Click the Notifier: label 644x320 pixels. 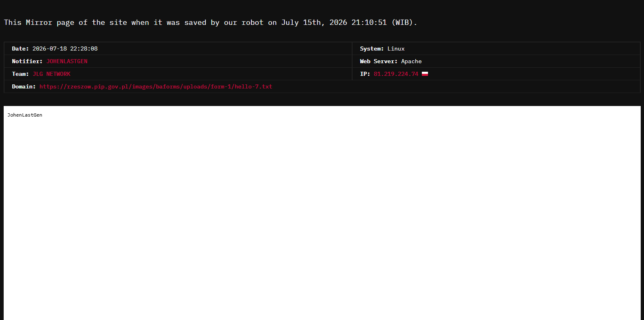tap(27, 61)
